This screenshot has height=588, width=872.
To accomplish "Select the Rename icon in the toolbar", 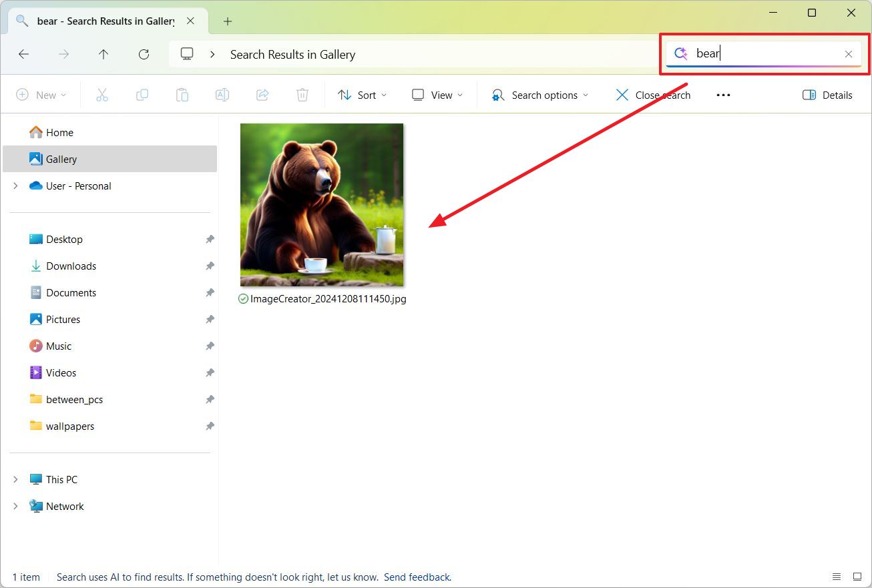I will tap(222, 95).
